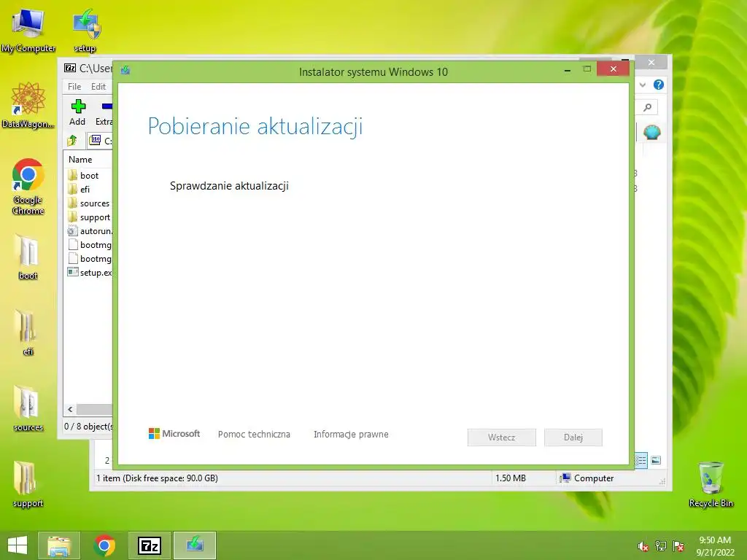Open Action Center flag icon
The width and height of the screenshot is (747, 560).
678,546
